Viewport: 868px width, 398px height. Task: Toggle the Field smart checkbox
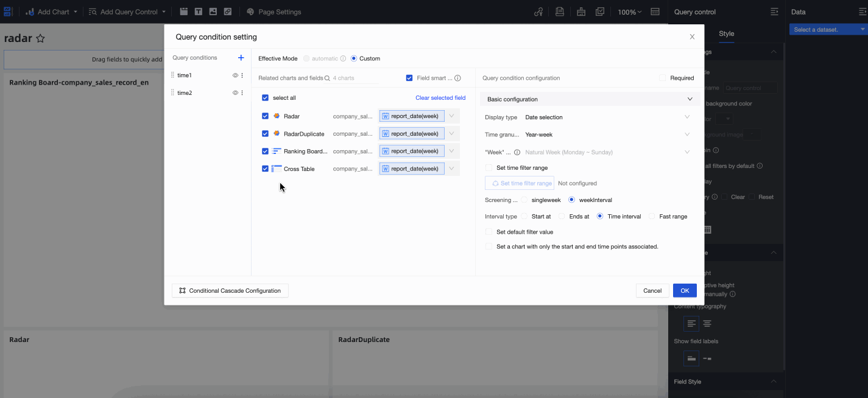[409, 78]
